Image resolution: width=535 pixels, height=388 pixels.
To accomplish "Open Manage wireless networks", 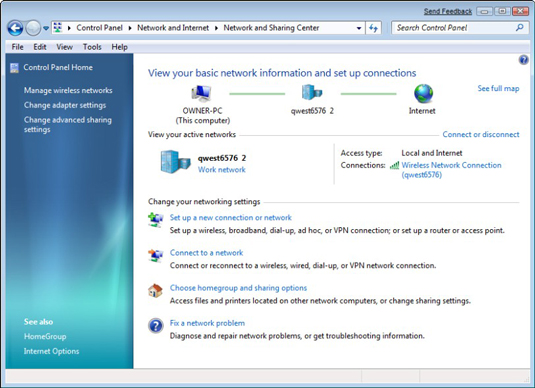I will (68, 90).
